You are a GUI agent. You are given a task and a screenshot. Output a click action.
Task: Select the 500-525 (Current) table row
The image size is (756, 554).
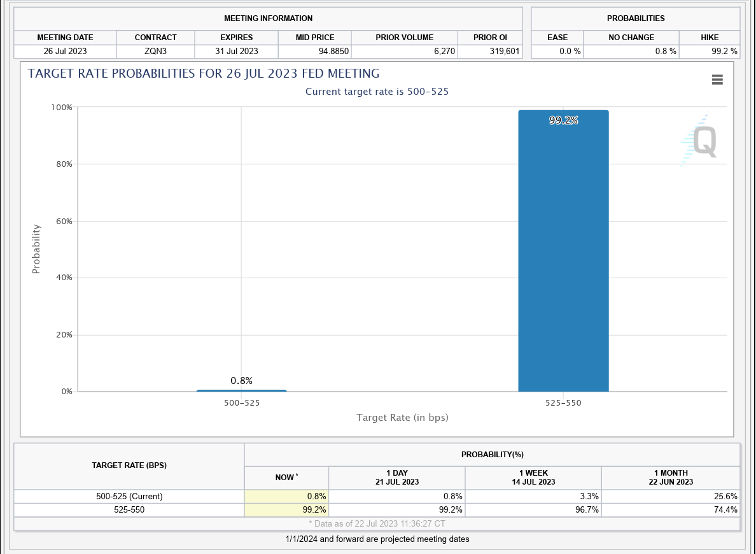[x=129, y=496]
